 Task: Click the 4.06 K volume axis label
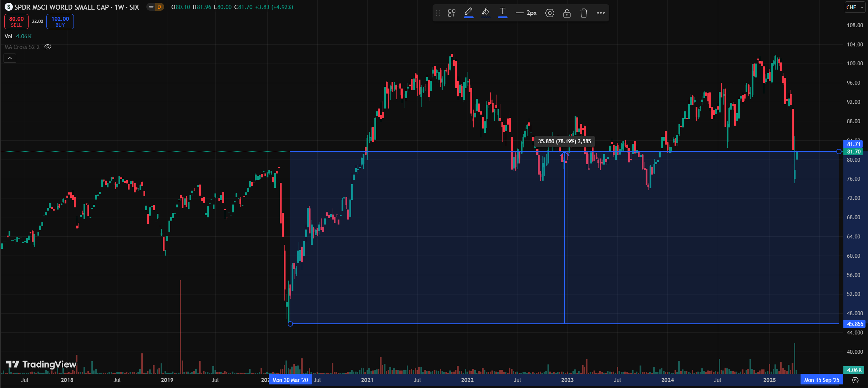(x=854, y=370)
